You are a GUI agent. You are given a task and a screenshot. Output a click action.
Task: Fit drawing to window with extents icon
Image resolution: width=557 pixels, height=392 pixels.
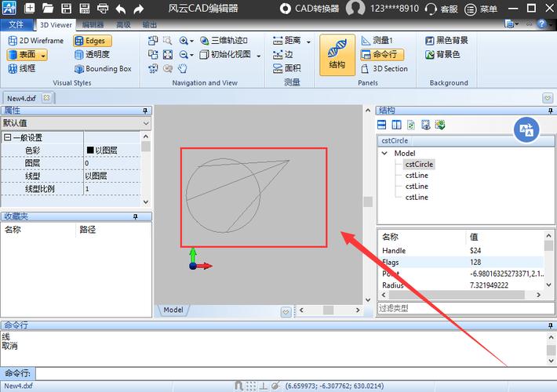click(168, 54)
